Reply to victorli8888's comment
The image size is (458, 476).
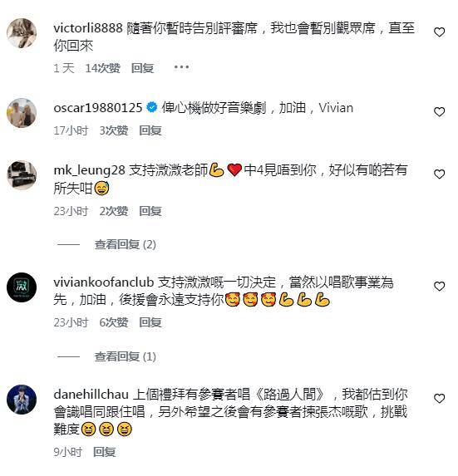point(142,68)
